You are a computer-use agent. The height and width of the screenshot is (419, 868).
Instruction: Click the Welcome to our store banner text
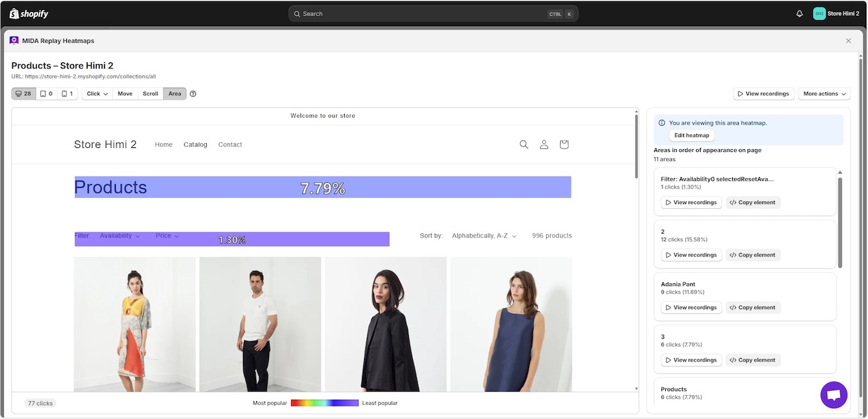point(323,116)
